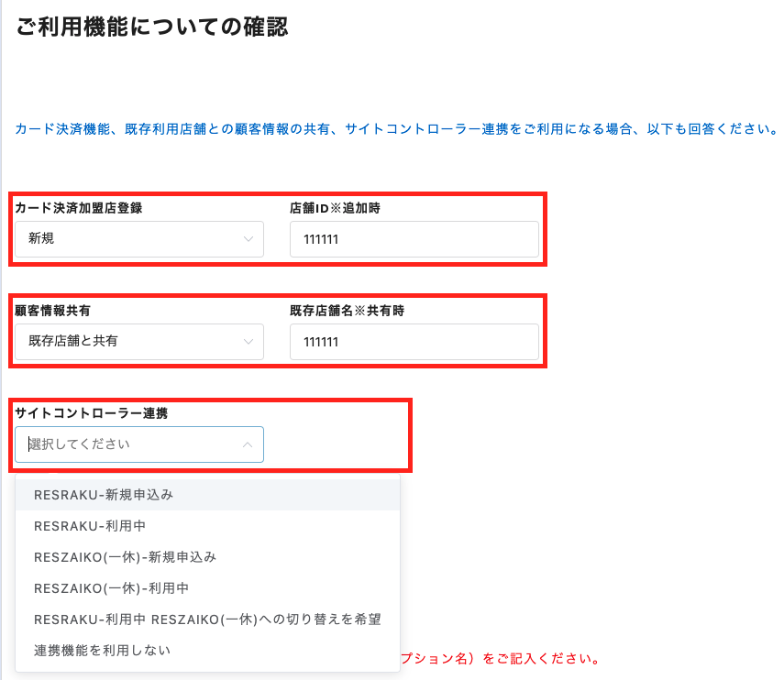The width and height of the screenshot is (784, 680).
Task: Click the カード決済加盟店登録 label
Action: click(79, 208)
